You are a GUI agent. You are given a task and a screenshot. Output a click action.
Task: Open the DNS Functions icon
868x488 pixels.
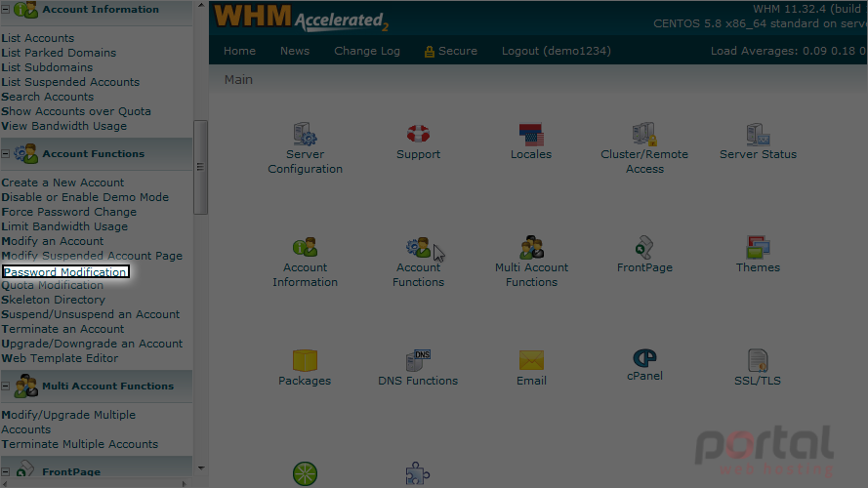pos(418,360)
